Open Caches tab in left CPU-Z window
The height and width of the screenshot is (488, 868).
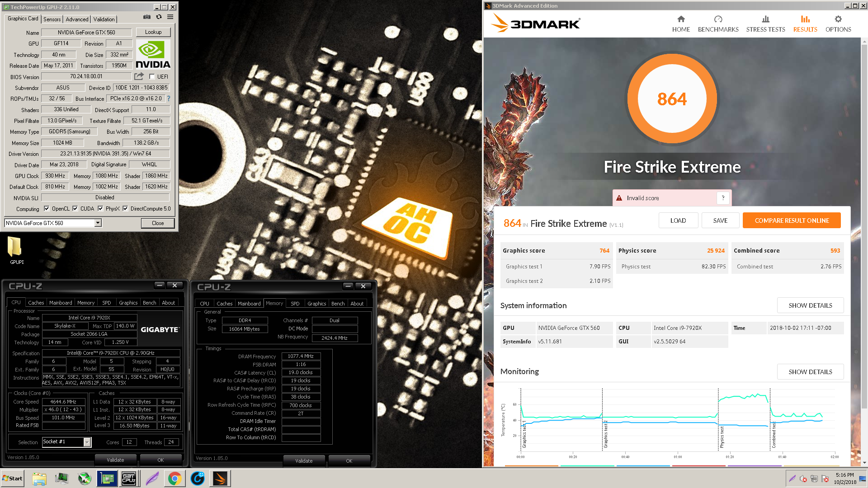[x=36, y=303]
